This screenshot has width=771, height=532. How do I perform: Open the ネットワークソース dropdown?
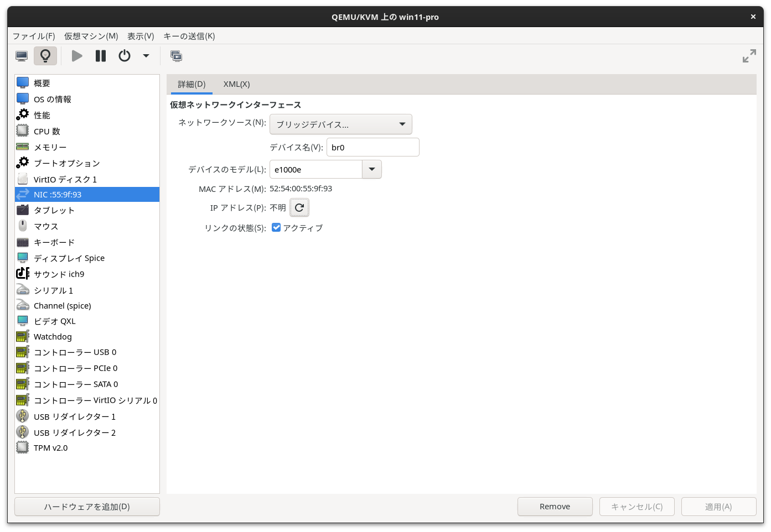click(340, 124)
